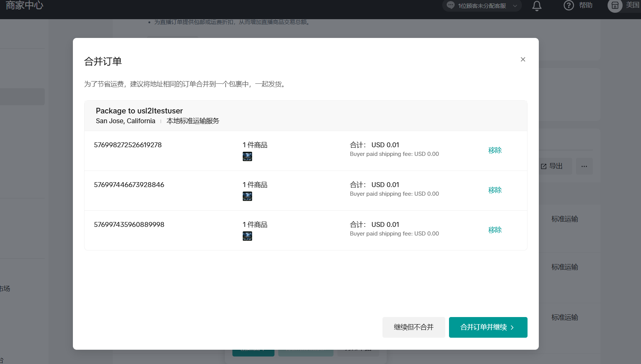Open the help question mark icon
Viewport: 641px width, 364px height.
[x=568, y=6]
